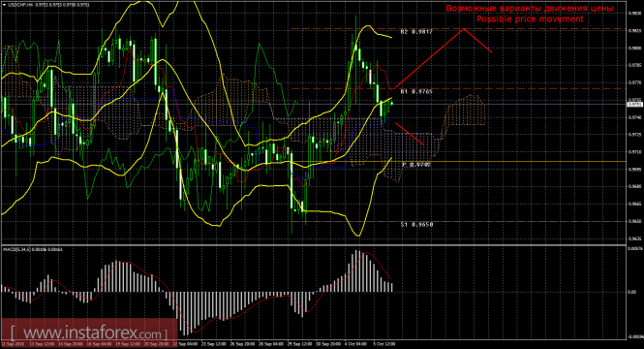
Task: Click the separator between chart and MACD panel
Action: pos(314,245)
